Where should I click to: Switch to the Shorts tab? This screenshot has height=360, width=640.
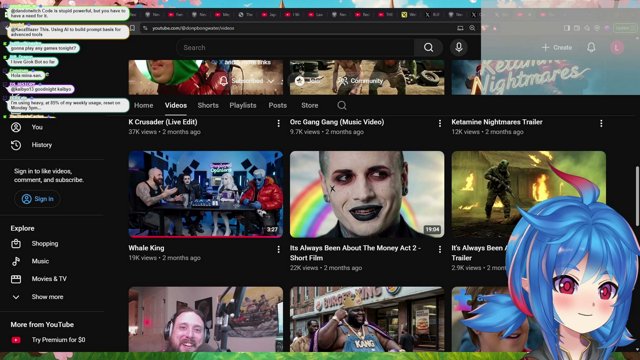[x=208, y=105]
